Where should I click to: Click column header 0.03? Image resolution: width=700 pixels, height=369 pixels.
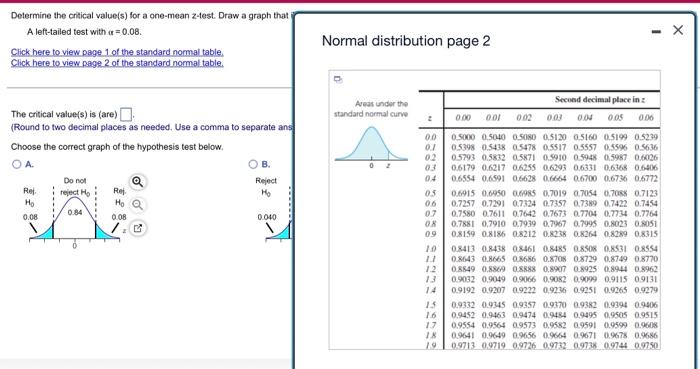click(554, 118)
